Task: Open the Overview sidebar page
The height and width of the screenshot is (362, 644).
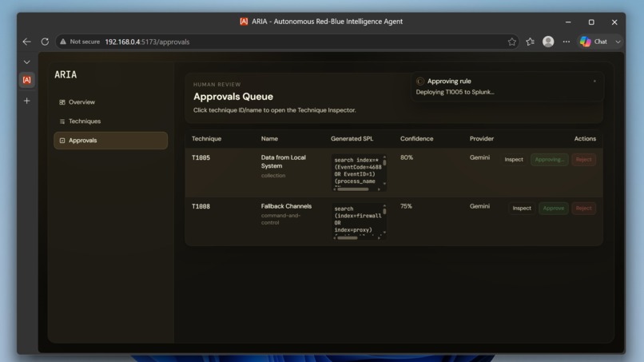Action: (110, 102)
